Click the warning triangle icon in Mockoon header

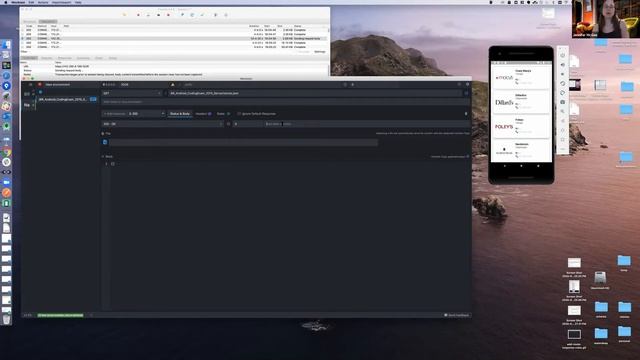pos(173,84)
